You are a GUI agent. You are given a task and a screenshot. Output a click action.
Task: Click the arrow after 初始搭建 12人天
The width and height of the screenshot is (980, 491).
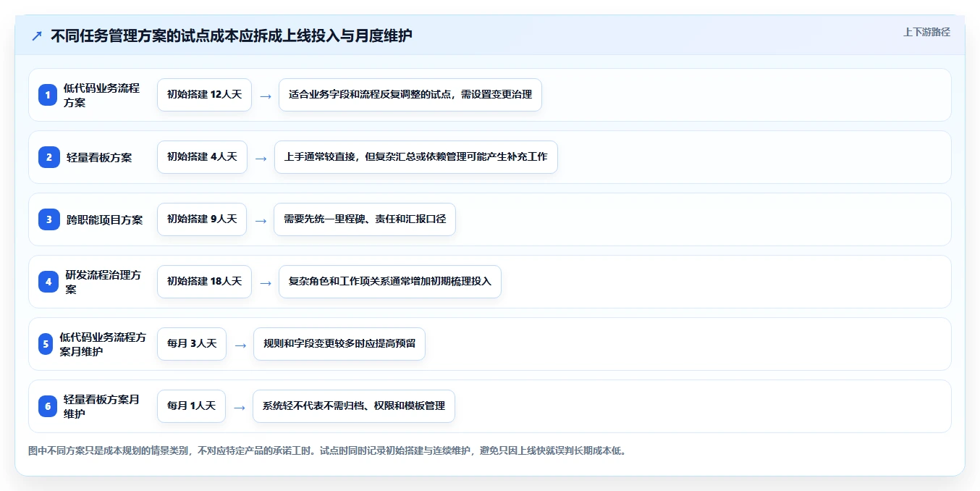pos(266,96)
